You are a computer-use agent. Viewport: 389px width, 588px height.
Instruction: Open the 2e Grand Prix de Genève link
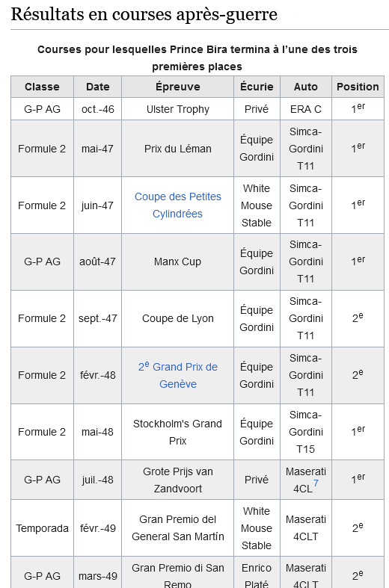(x=177, y=375)
